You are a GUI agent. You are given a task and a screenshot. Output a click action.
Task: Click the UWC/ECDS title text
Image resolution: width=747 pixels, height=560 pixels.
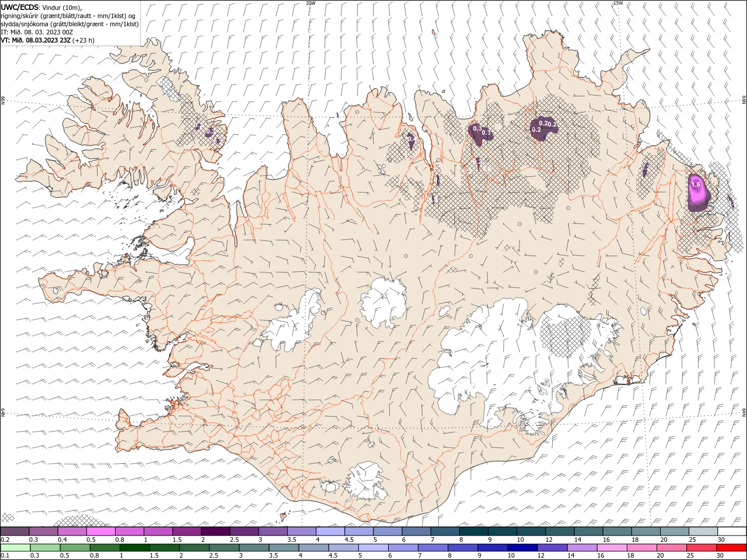point(20,6)
